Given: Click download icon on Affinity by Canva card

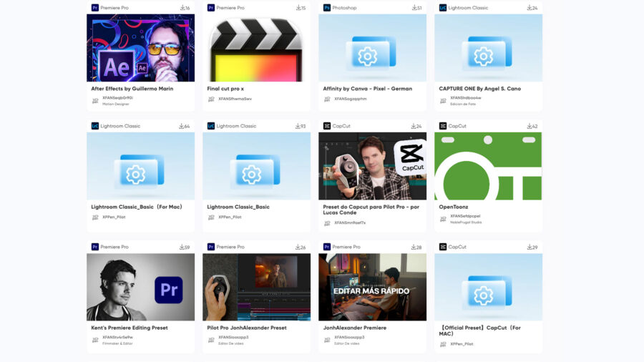Looking at the screenshot, I should point(414,8).
